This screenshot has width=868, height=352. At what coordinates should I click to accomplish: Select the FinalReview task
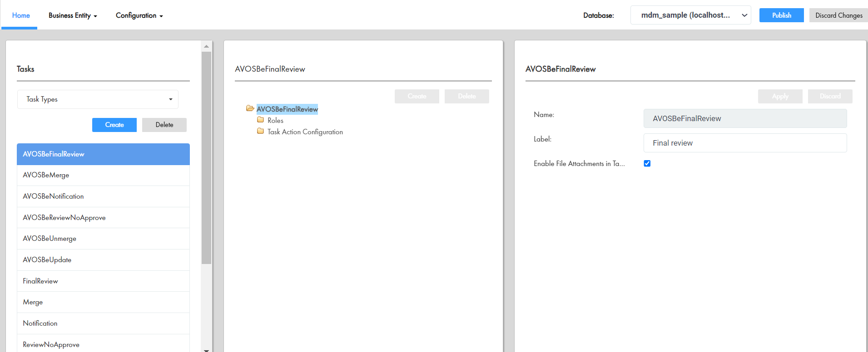pos(103,281)
